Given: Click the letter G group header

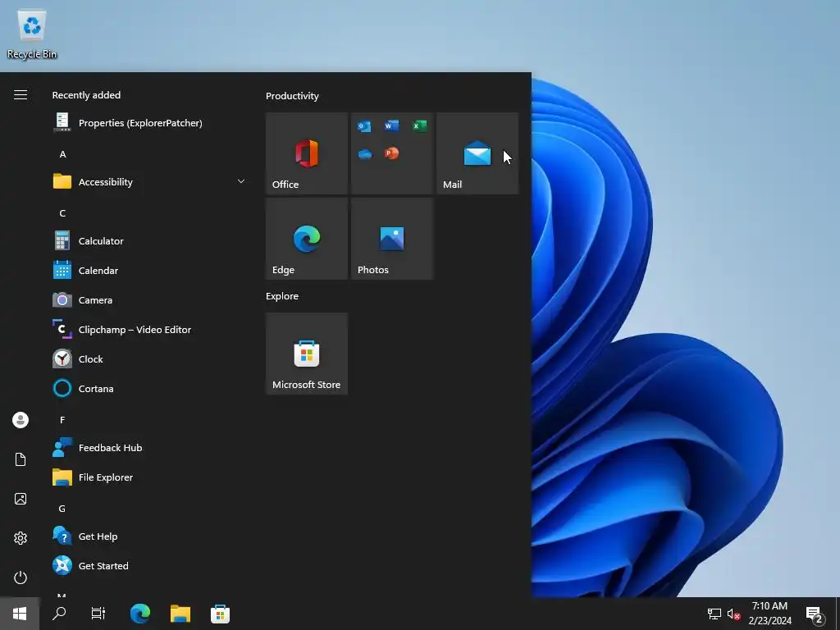Looking at the screenshot, I should pos(62,509).
